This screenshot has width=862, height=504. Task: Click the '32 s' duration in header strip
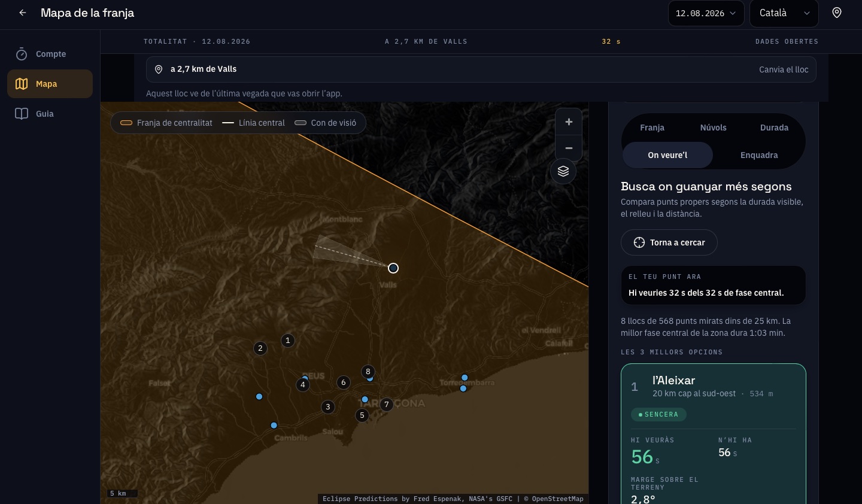pos(611,41)
